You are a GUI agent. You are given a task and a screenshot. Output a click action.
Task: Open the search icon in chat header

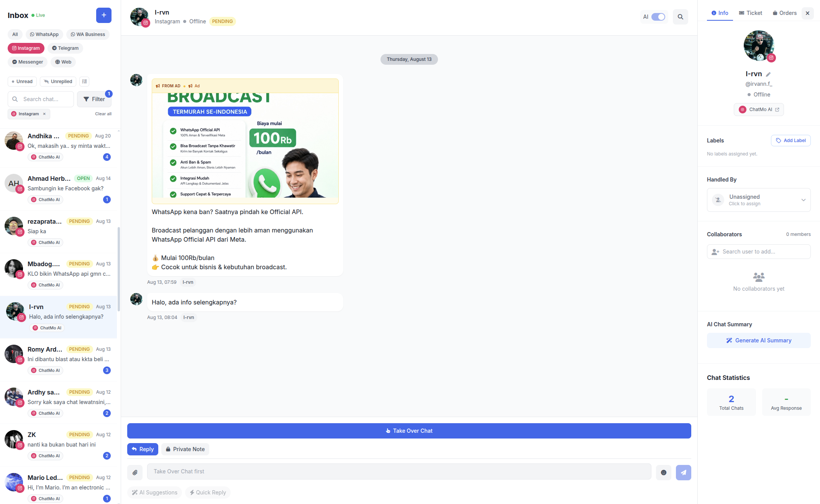click(x=681, y=17)
